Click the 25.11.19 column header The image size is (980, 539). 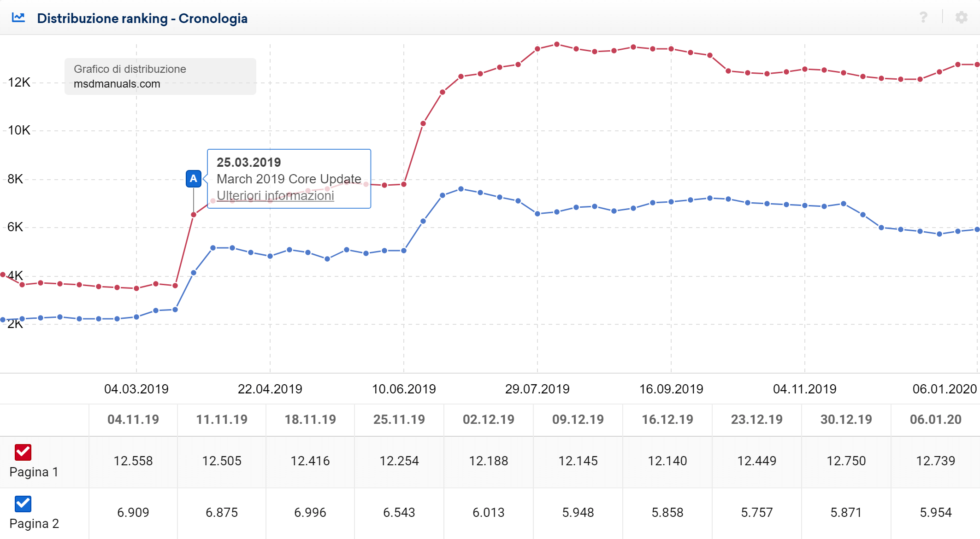[399, 419]
